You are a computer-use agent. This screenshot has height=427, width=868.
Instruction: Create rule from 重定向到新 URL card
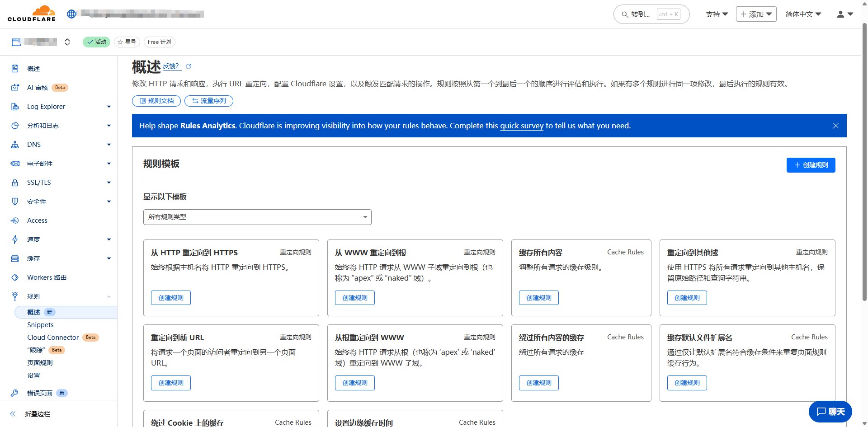tap(171, 383)
